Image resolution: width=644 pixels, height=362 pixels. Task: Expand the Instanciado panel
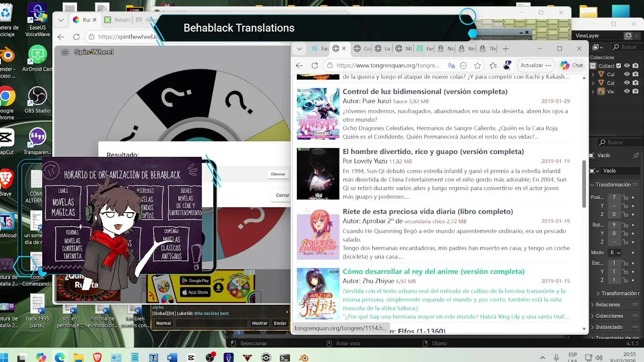pos(593,327)
